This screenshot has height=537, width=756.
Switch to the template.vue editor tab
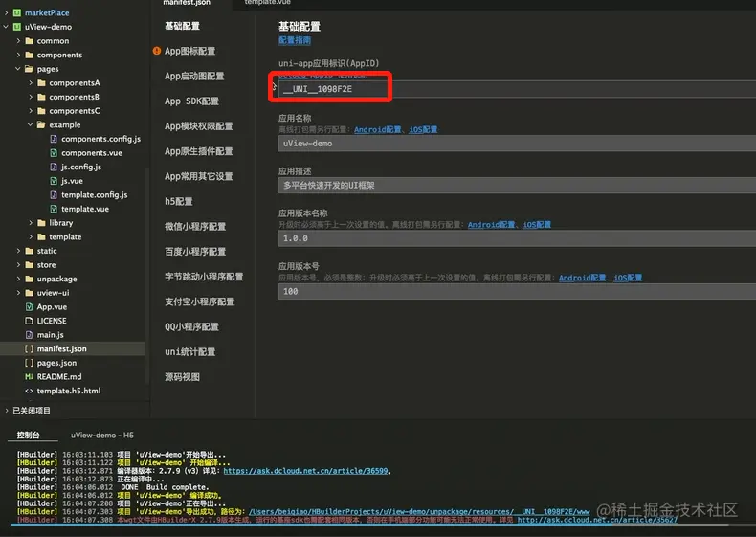(268, 3)
